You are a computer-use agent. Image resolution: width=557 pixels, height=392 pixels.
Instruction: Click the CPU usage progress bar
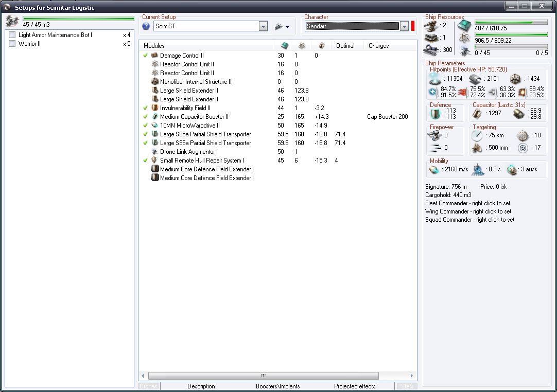[511, 22]
